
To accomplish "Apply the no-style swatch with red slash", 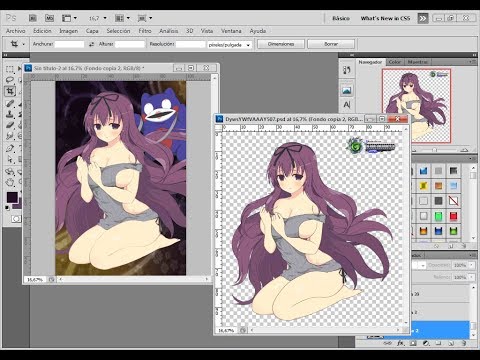I will pos(453,201).
